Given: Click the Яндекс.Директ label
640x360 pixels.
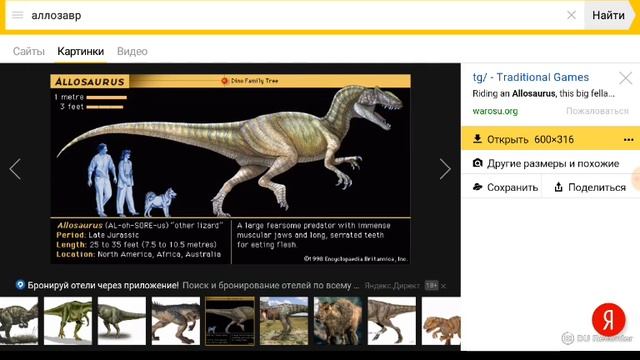Looking at the screenshot, I should point(392,286).
